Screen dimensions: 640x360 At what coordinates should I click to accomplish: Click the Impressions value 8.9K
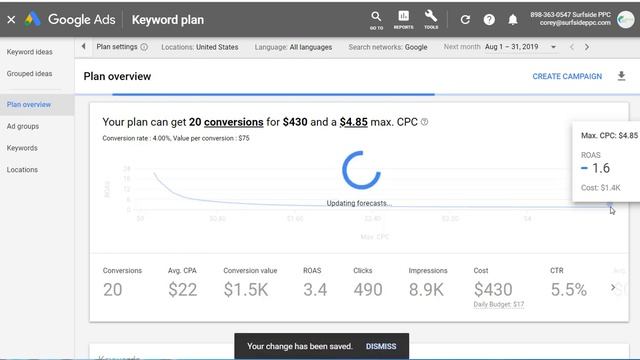pos(426,290)
